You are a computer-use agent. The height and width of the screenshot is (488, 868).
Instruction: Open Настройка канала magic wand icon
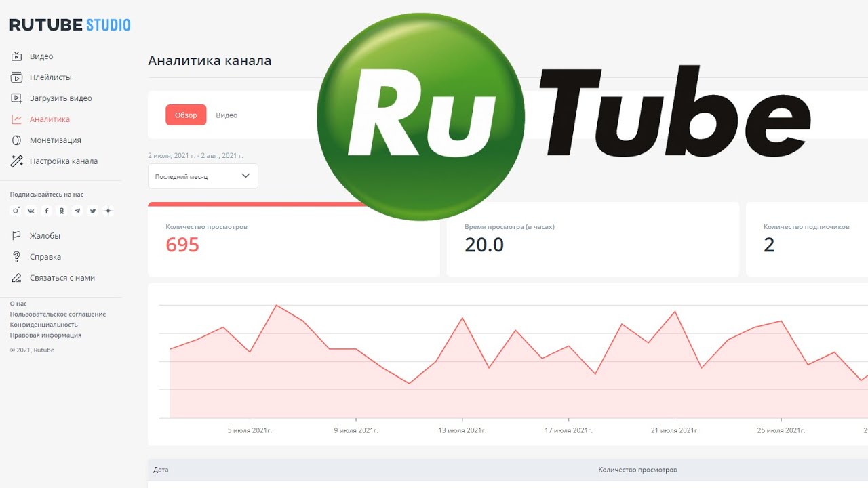pyautogui.click(x=17, y=161)
